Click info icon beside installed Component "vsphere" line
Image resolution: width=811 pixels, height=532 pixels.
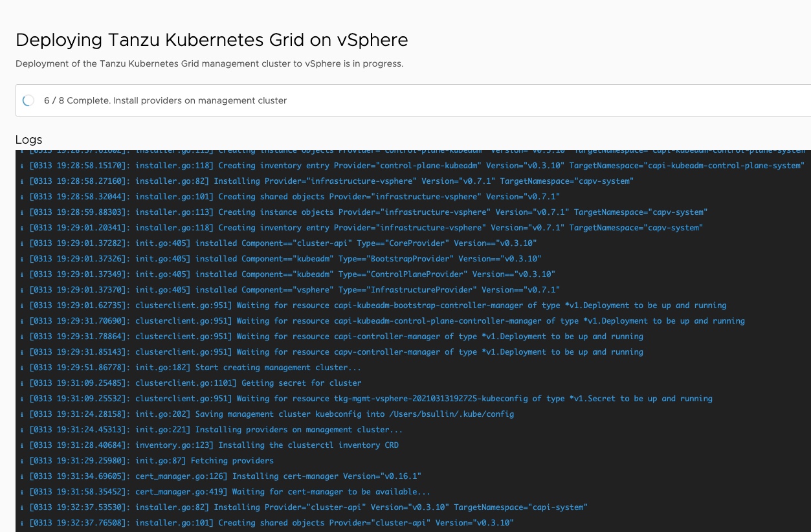22,290
